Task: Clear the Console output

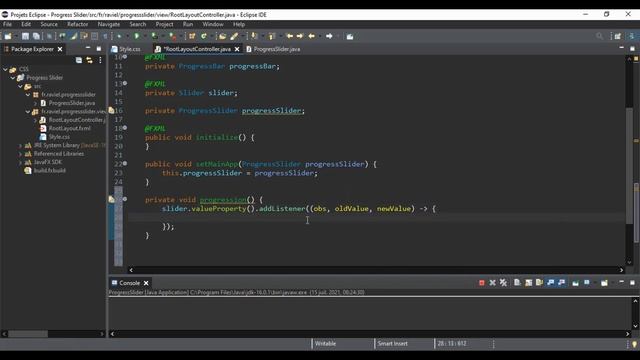Action: [517, 282]
